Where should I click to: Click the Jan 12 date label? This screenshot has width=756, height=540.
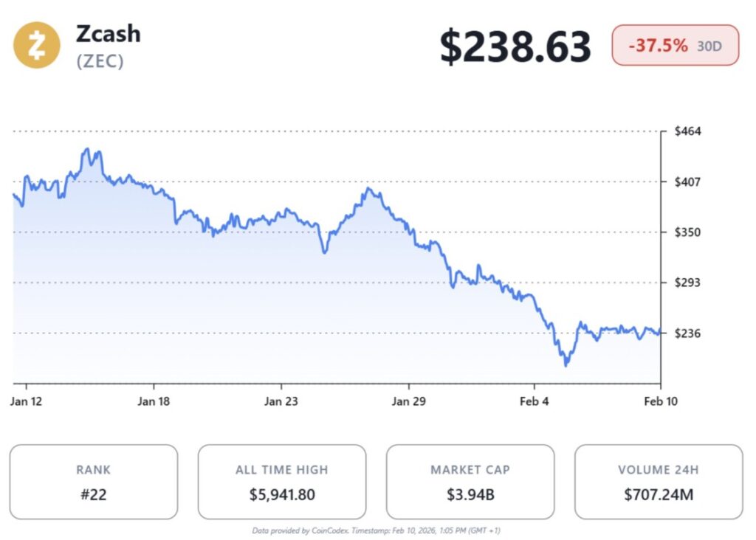(x=28, y=401)
